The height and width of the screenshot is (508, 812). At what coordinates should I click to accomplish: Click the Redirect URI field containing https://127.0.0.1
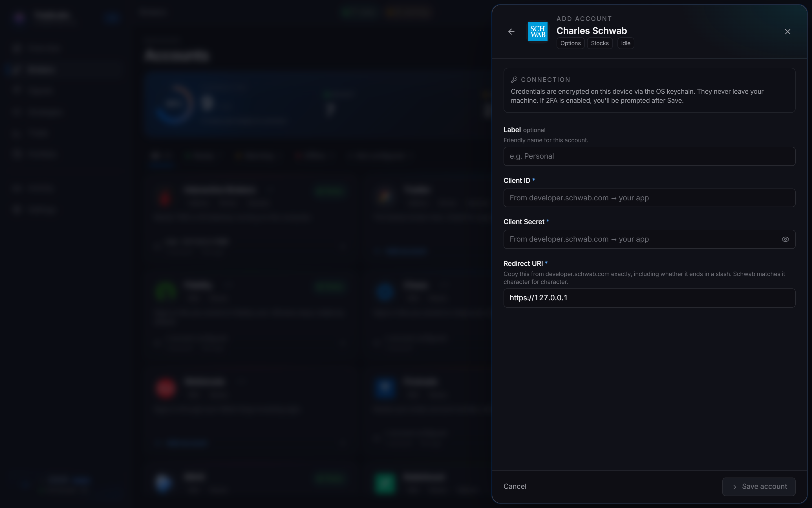pyautogui.click(x=649, y=298)
